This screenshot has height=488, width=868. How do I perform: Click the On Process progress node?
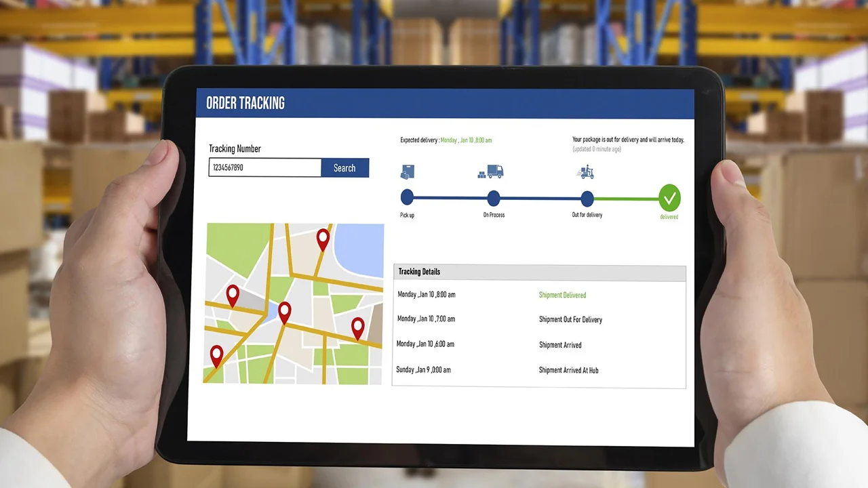tap(494, 198)
